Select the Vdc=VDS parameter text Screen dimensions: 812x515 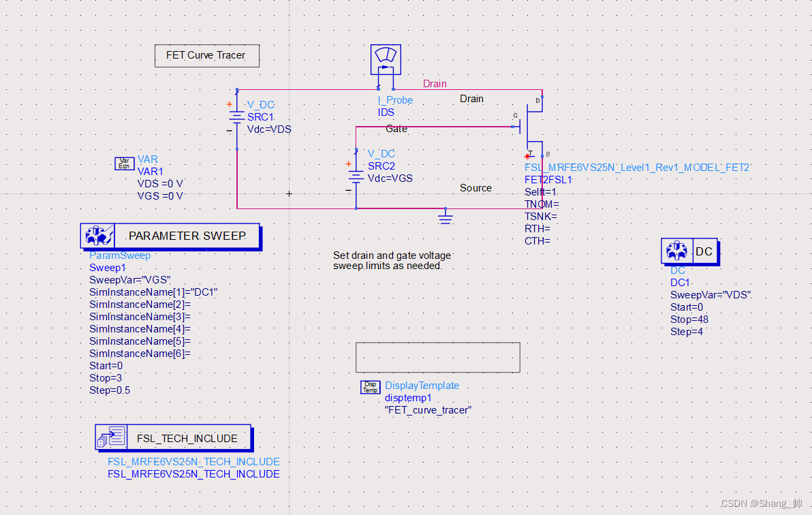(x=270, y=129)
